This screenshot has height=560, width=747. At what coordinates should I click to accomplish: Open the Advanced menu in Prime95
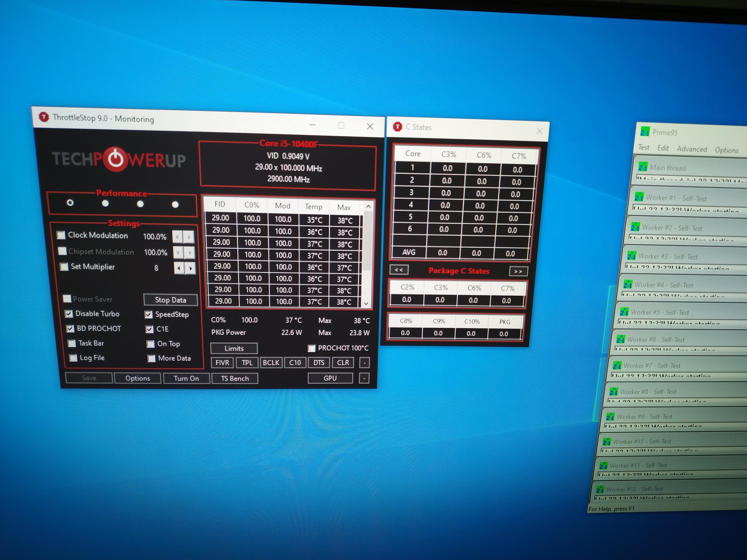tap(692, 149)
